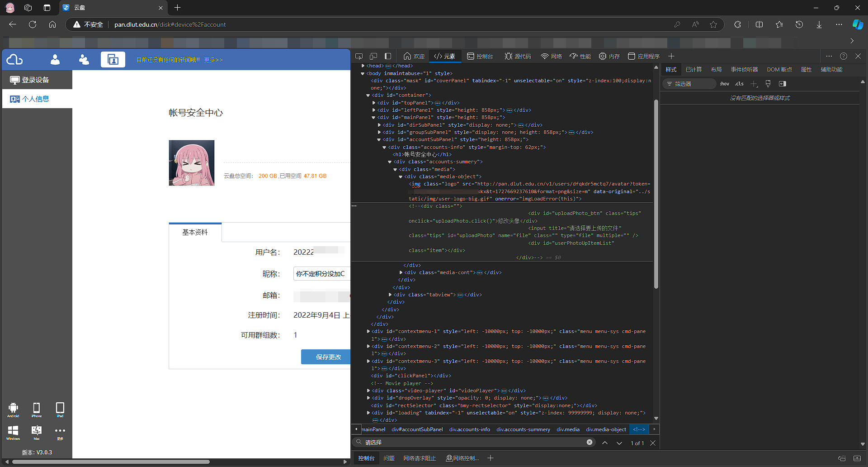Open the group users icon in the top bar

[84, 60]
